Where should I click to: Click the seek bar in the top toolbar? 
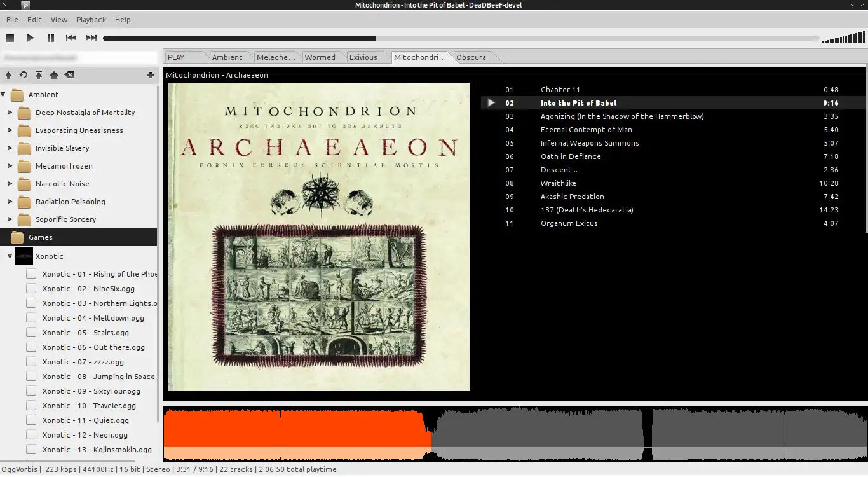point(461,38)
